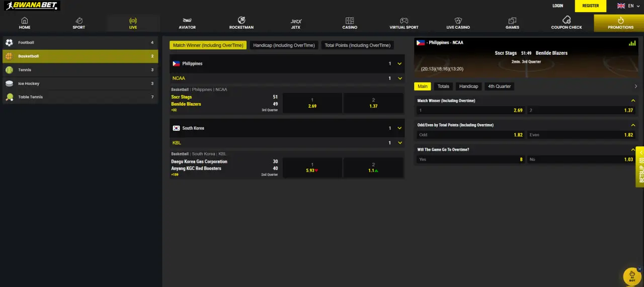Image resolution: width=644 pixels, height=287 pixels.
Task: Open the Betslip side tab
Action: [x=640, y=167]
